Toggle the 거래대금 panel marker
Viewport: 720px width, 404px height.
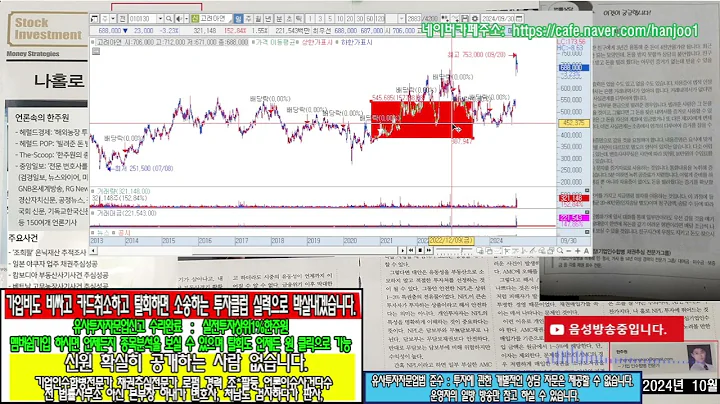(93, 213)
